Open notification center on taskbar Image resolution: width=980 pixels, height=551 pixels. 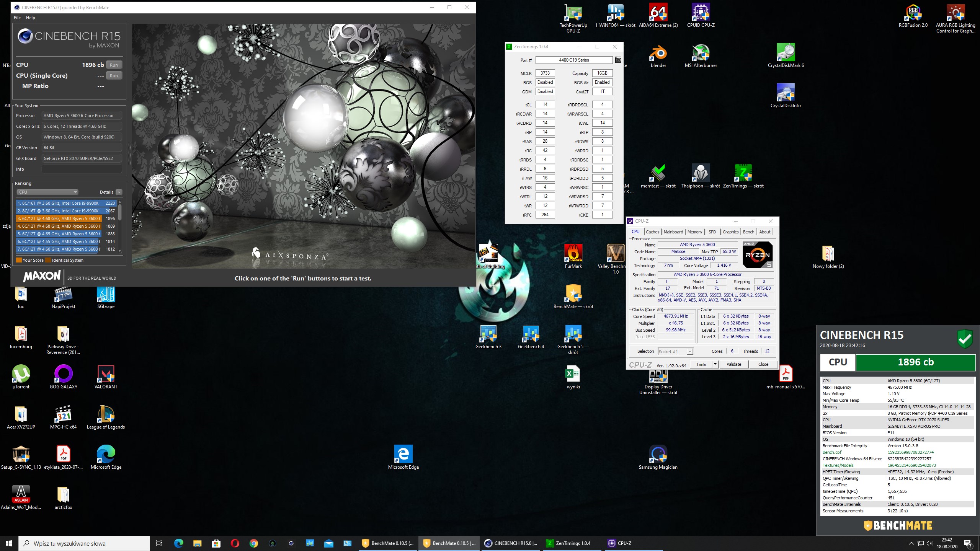968,543
